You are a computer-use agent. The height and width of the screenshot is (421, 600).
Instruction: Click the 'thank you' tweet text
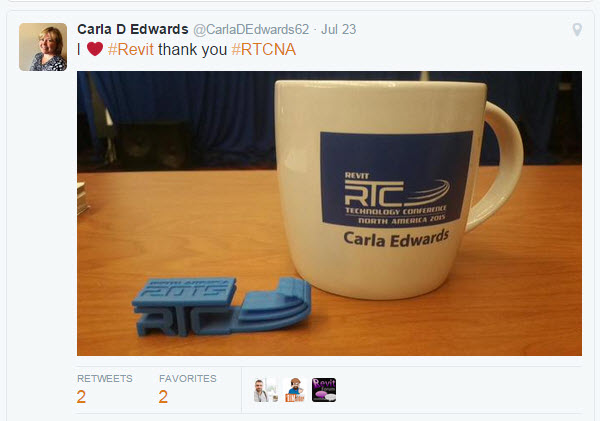tap(192, 49)
